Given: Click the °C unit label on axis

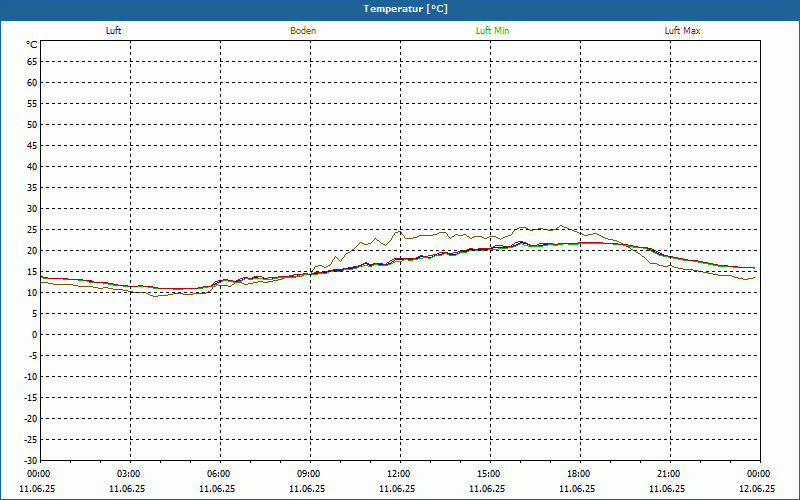Looking at the screenshot, I should (32, 45).
